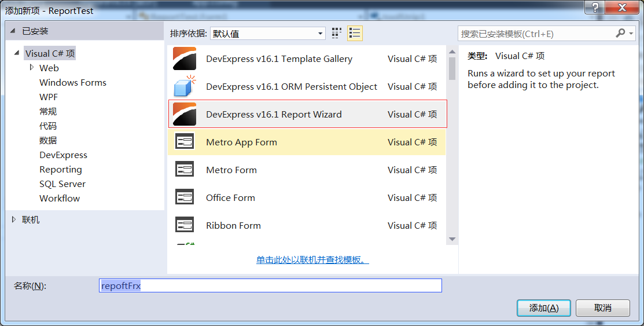Select the Ribbon Form label
644x326 pixels.
233,226
